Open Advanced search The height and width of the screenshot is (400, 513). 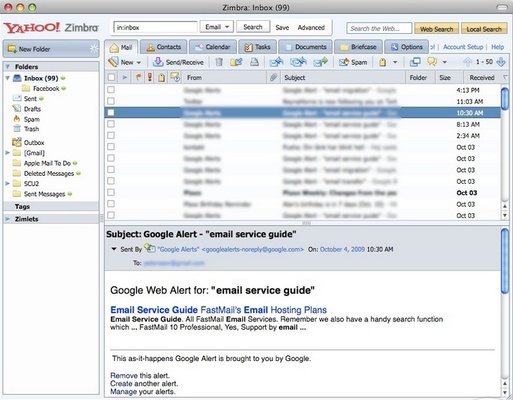(x=311, y=28)
